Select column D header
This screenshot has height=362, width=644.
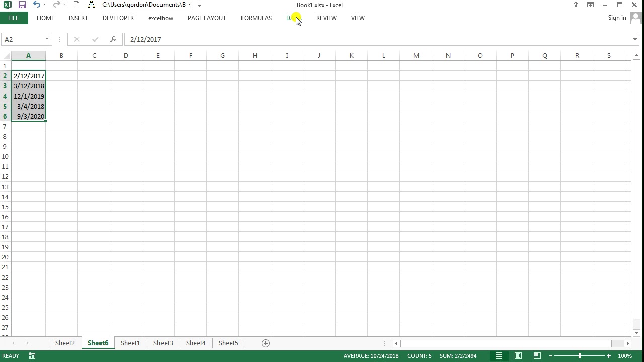point(126,56)
